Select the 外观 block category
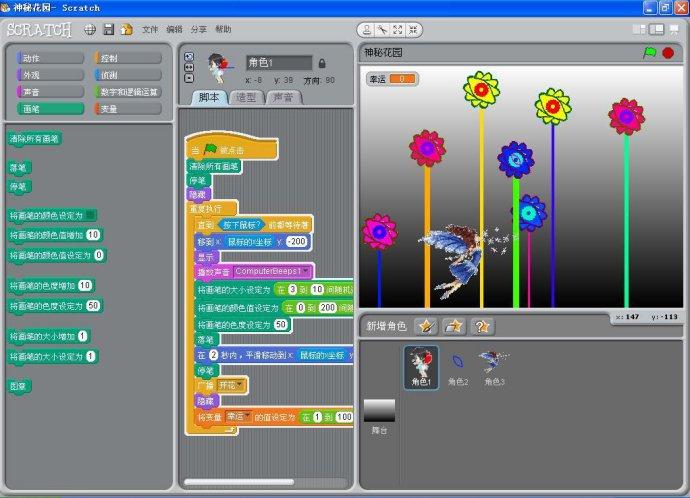The image size is (690, 498). tap(49, 75)
